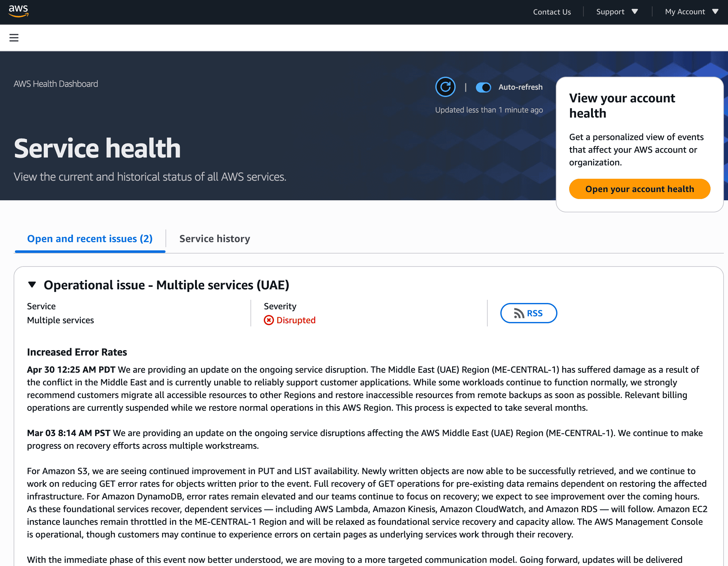728x566 pixels.
Task: Click the 'View the current and historical status' subtitle
Action: click(x=150, y=177)
